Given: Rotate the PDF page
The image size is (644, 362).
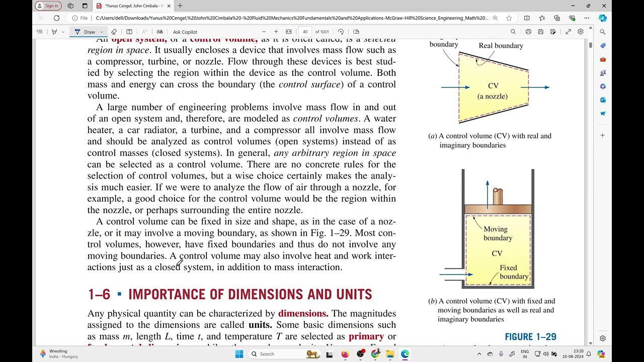Looking at the screenshot, I should (341, 32).
